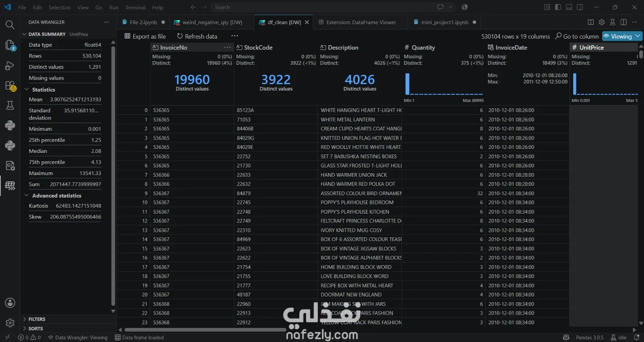Toggle panel visibility in title bar
Screen dimensions: 644x342
coord(569,7)
